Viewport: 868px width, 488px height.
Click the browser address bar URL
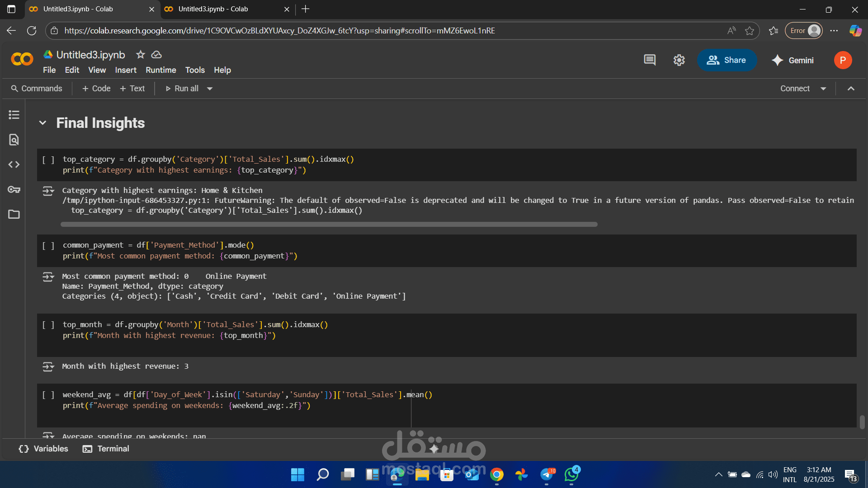(279, 31)
